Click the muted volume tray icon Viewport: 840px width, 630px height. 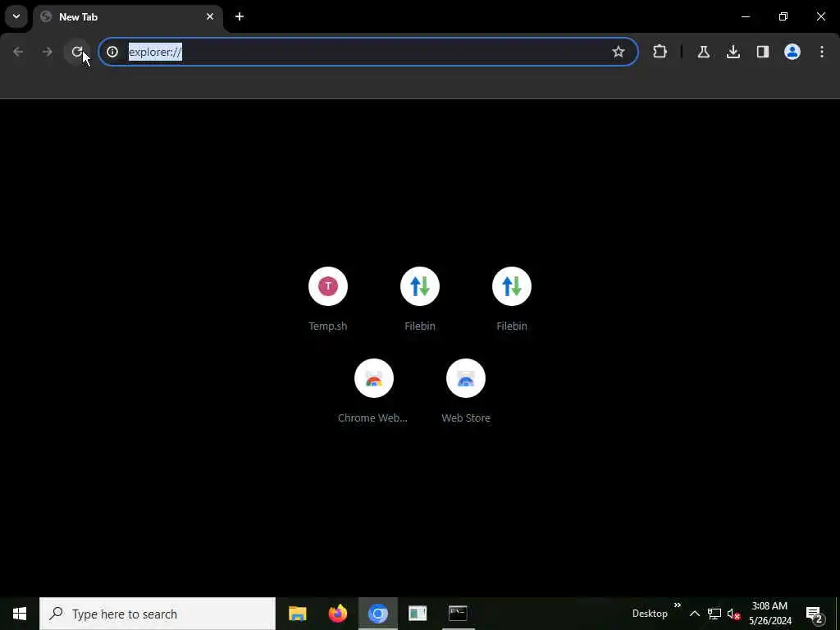(x=734, y=614)
